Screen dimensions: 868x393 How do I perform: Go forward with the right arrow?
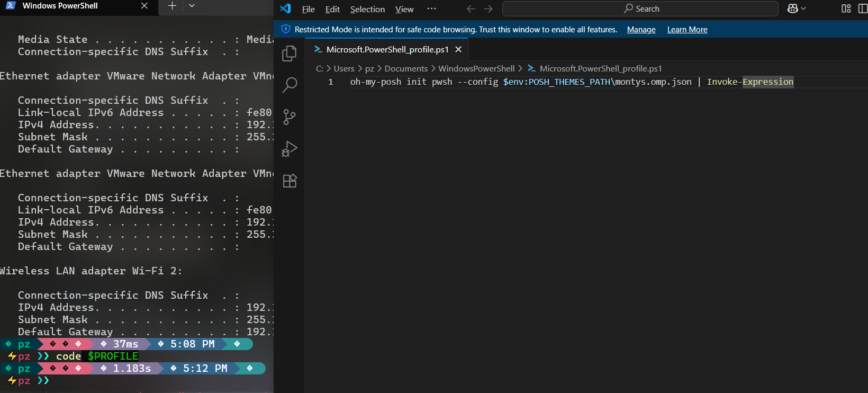click(x=489, y=8)
